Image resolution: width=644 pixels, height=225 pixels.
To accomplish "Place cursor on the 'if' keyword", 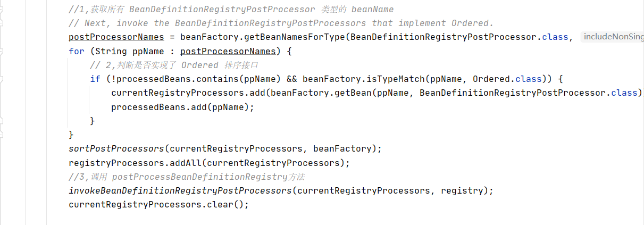I will click(x=95, y=79).
